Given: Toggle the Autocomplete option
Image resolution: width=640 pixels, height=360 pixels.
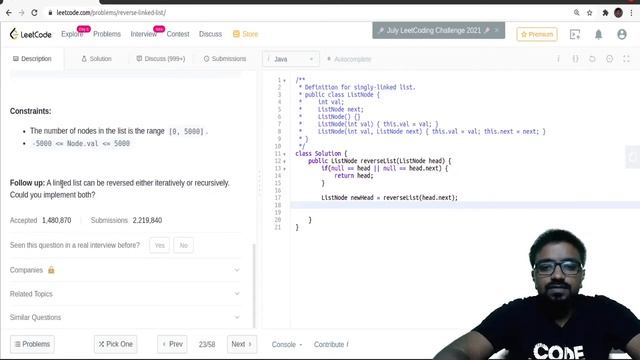Looking at the screenshot, I should [349, 59].
